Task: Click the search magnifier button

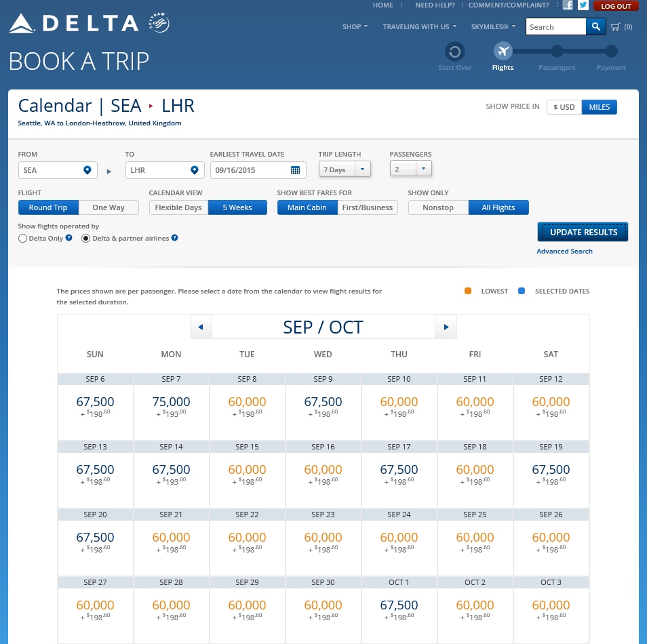Action: coord(595,26)
